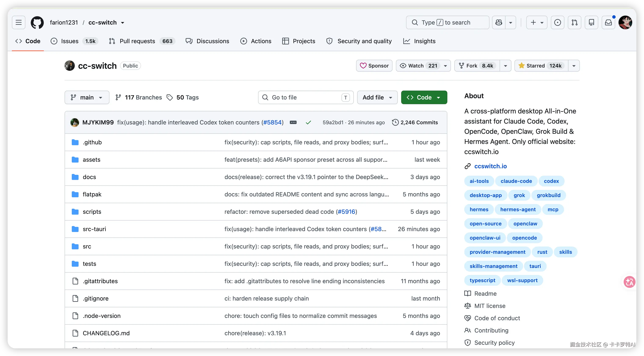644x356 pixels.
Task: View 50 Tags link
Action: tap(183, 97)
